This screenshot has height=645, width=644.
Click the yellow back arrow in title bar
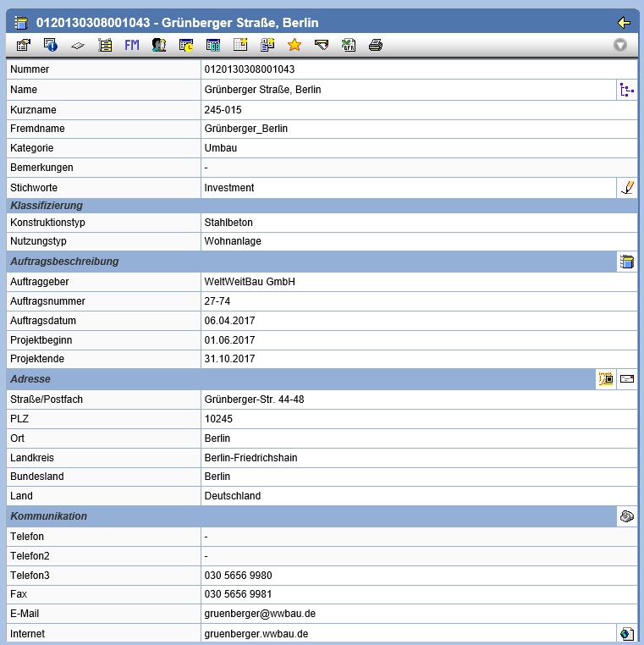625,22
